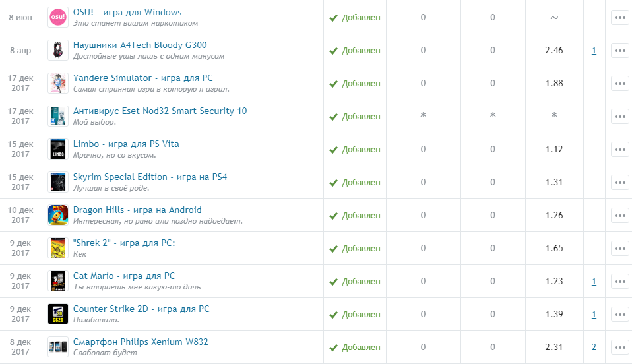
Task: Click the 1.65 value for Shrek 2
Action: (553, 249)
